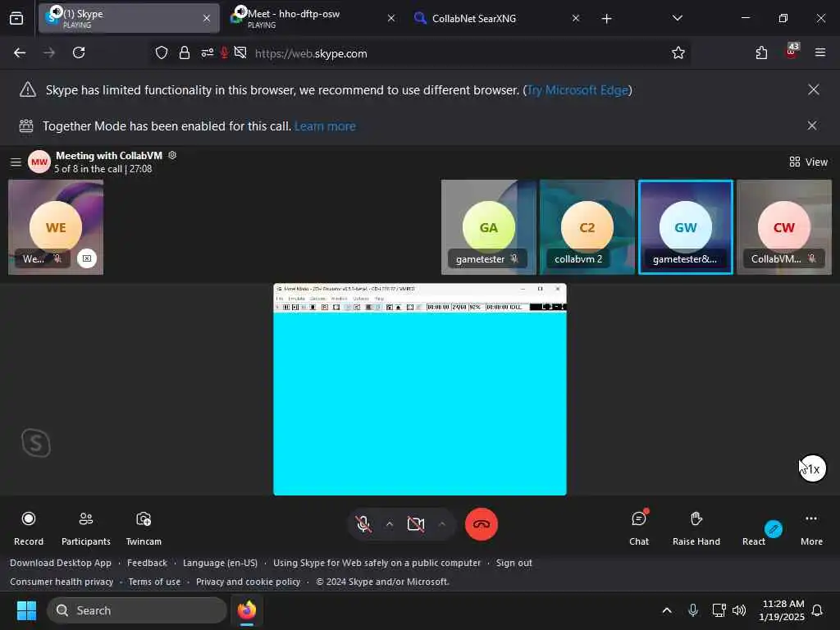Open the Together Mode Learn more link

(325, 126)
